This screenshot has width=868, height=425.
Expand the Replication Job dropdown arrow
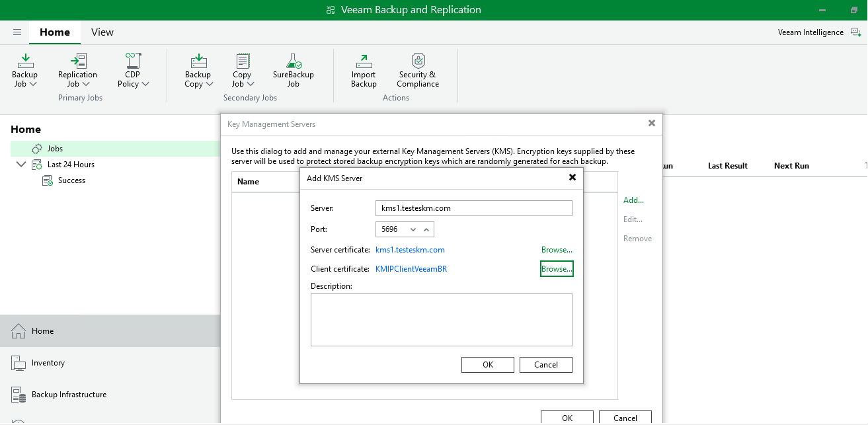pos(86,84)
